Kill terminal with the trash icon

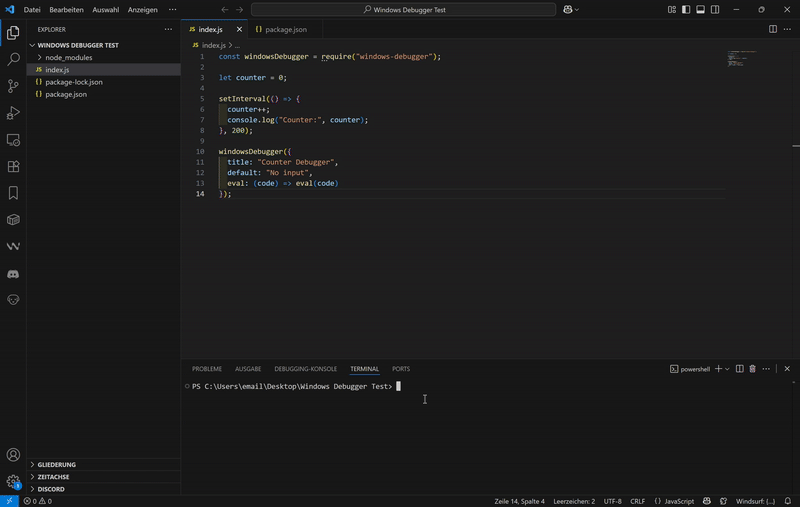pyautogui.click(x=753, y=369)
